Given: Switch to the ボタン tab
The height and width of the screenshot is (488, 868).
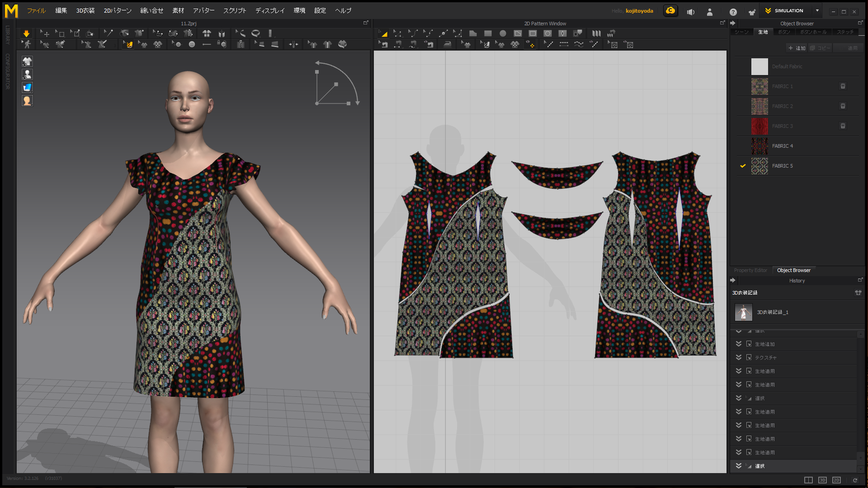Looking at the screenshot, I should tap(784, 32).
